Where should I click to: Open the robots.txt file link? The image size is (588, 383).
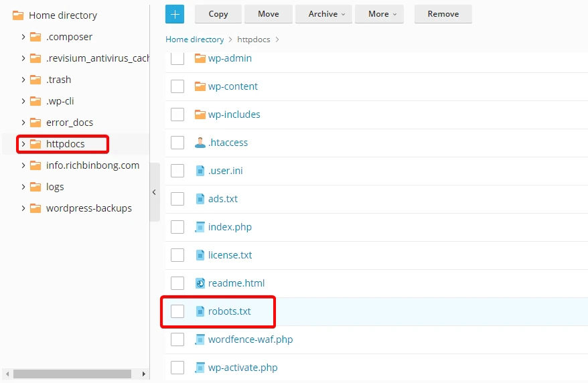pos(230,311)
